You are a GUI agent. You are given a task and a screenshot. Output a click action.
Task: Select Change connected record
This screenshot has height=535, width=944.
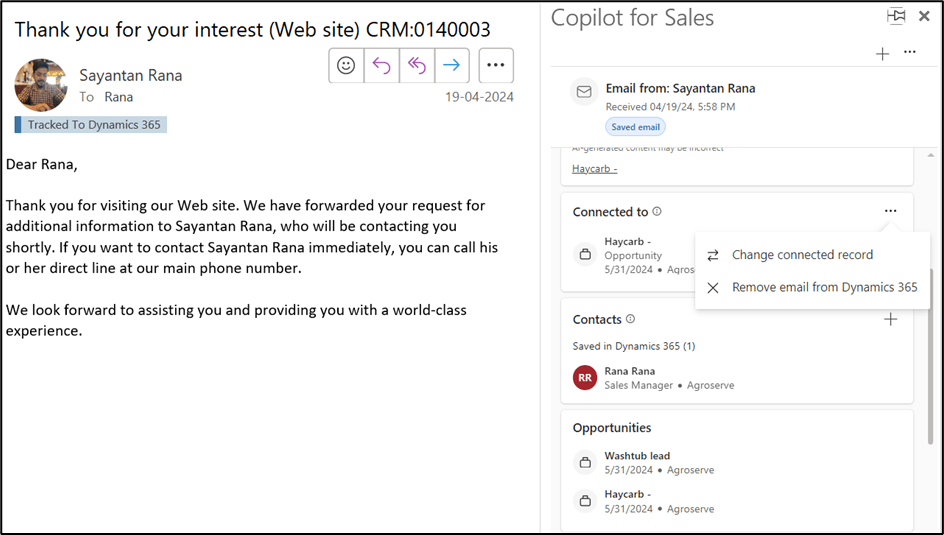(802, 255)
